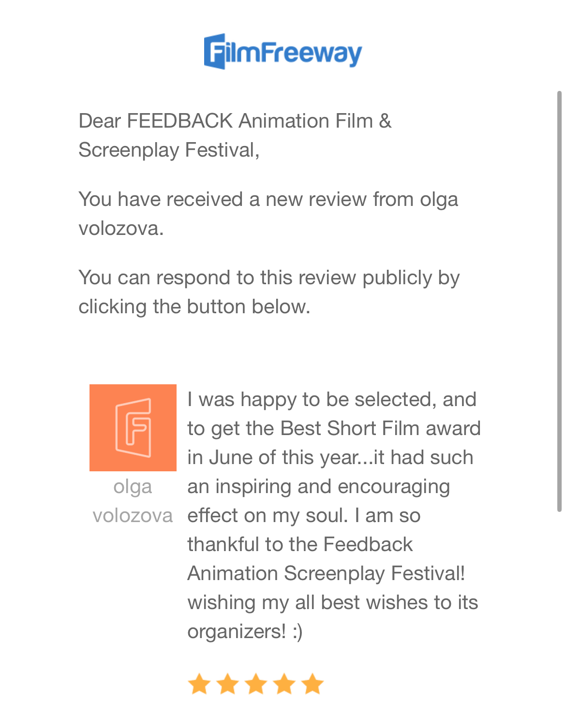Viewport: 566px width, 728px height.
Task: Select the fourth rating star
Action: (284, 684)
